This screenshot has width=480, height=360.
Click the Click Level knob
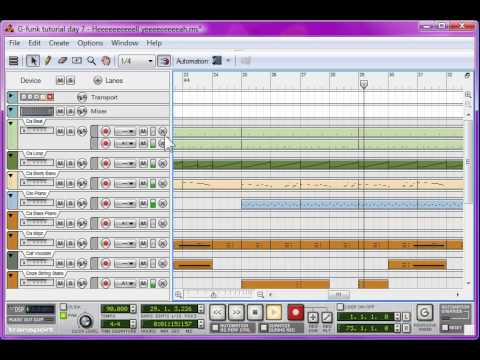(x=85, y=321)
